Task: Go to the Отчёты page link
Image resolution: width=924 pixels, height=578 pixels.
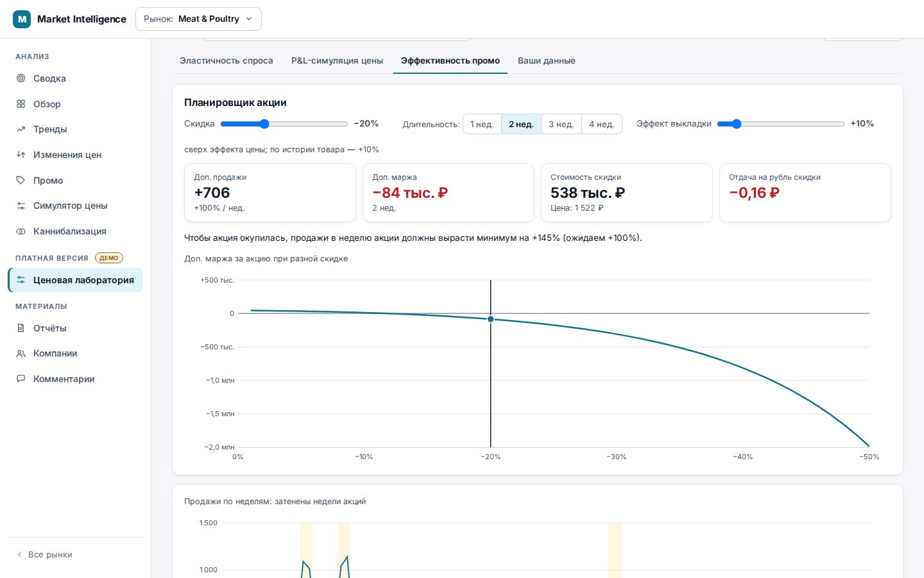Action: 75,328
